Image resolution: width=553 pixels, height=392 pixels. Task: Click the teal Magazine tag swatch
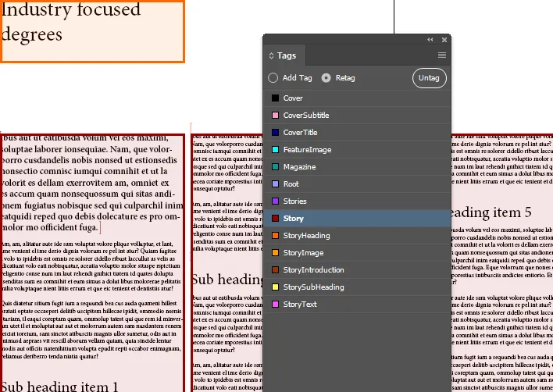pos(275,167)
